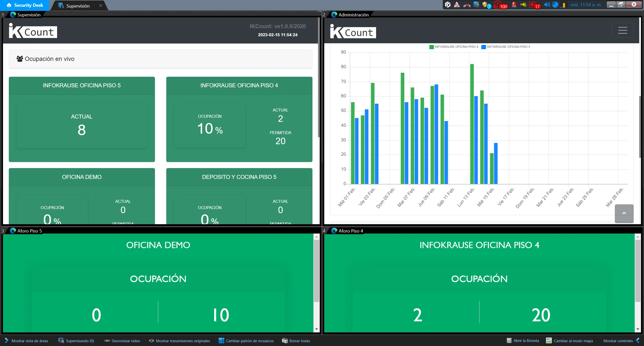This screenshot has height=346, width=644.
Task: Click the blue globe tray icon
Action: pyautogui.click(x=555, y=5)
